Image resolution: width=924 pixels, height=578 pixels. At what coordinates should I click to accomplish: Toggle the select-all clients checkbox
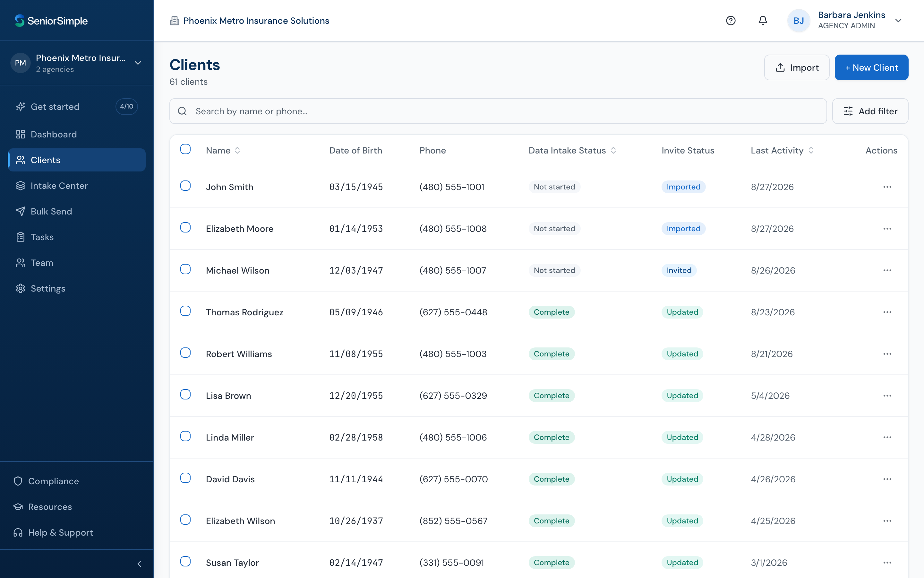(185, 149)
